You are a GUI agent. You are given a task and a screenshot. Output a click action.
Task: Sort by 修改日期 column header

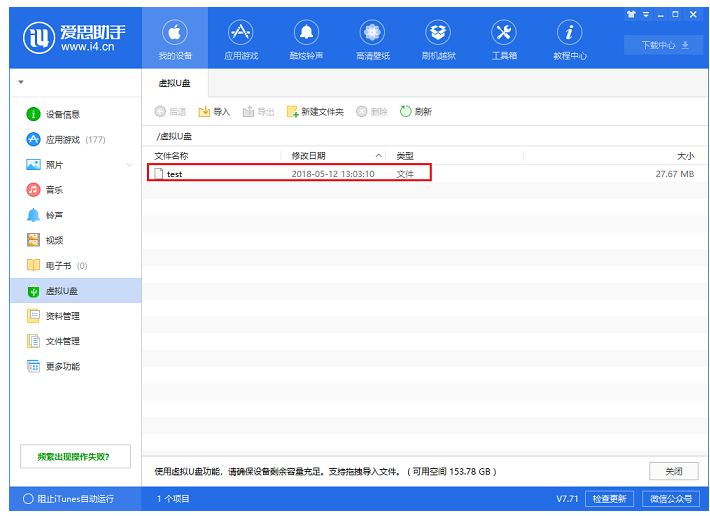tap(308, 156)
